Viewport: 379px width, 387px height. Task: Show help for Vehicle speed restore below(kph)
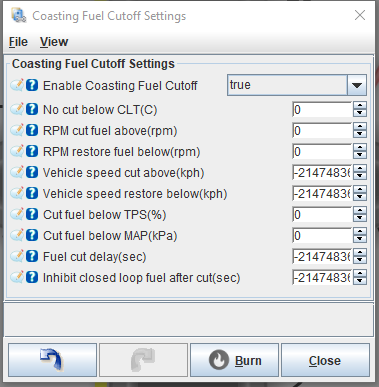tap(32, 193)
